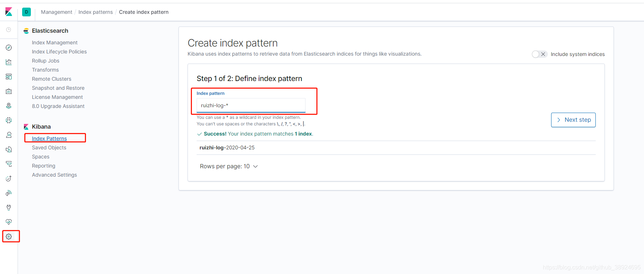Image resolution: width=644 pixels, height=274 pixels.
Task: Open Maps icon in sidebar
Action: pos(9,106)
